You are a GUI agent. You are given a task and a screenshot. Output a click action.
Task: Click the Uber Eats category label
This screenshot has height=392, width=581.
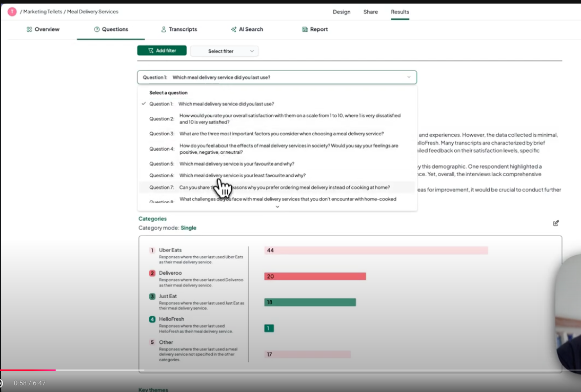(x=170, y=250)
